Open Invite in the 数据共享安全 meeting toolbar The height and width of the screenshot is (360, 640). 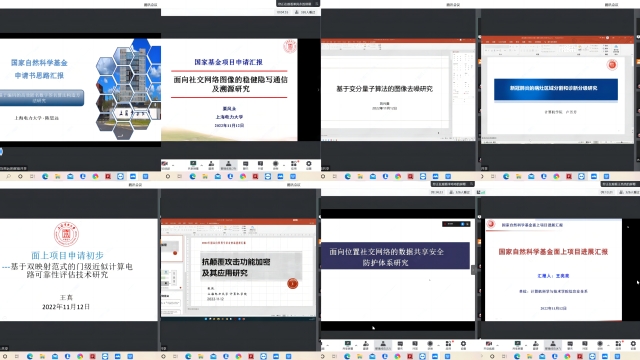click(366, 345)
